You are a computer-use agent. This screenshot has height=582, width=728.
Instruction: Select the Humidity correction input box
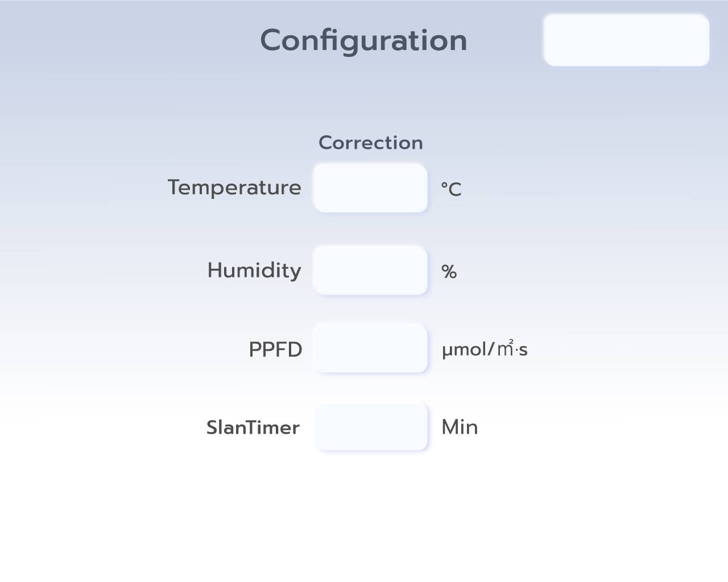[370, 271]
